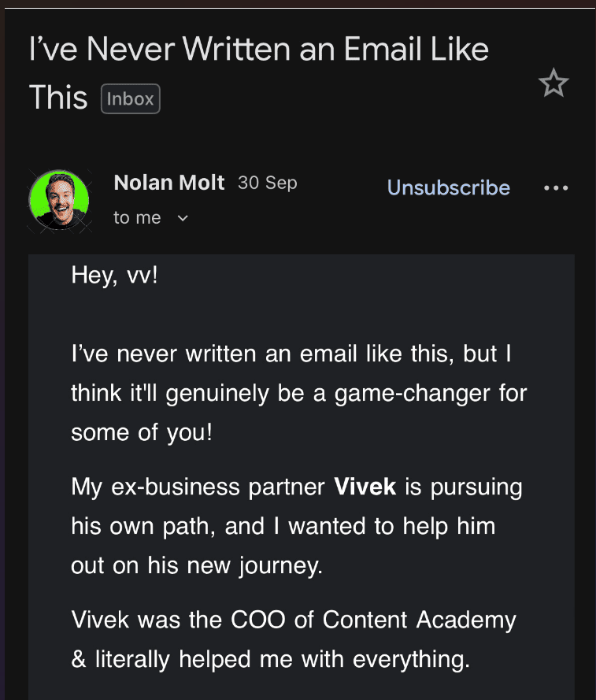
Task: Click the Inbox label tag
Action: (x=131, y=99)
